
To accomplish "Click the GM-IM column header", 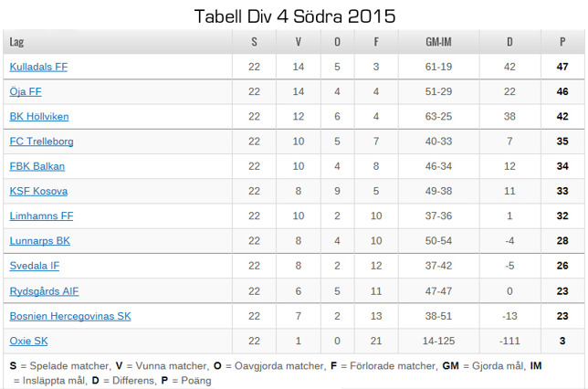I will click(x=438, y=42).
